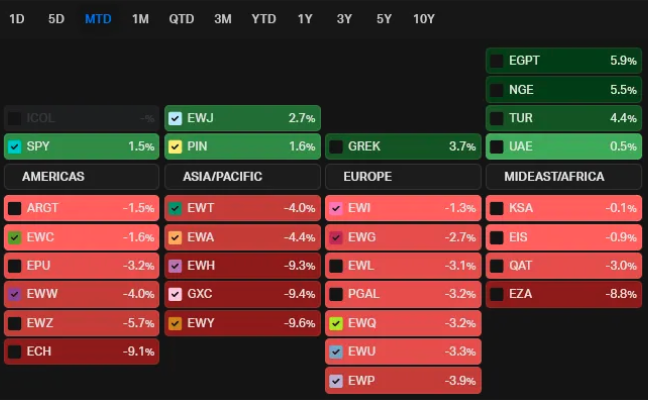Select the QTD period tab
This screenshot has width=648, height=400.
182,19
